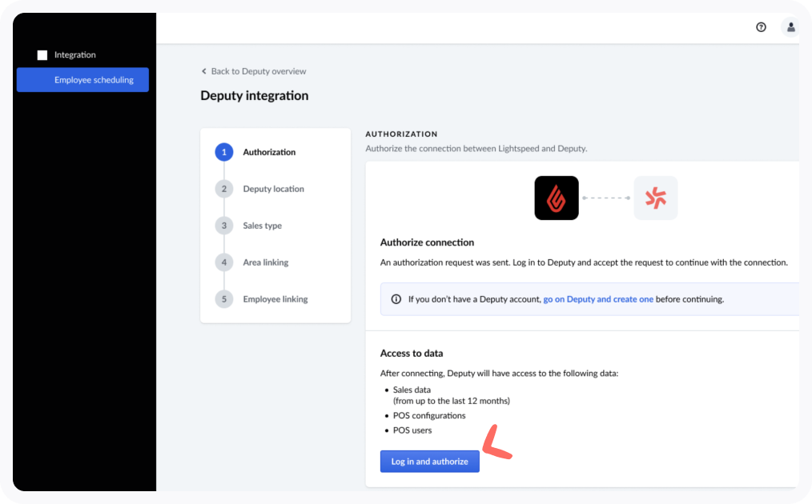812x504 pixels.
Task: Select step 1 number circle
Action: click(224, 152)
